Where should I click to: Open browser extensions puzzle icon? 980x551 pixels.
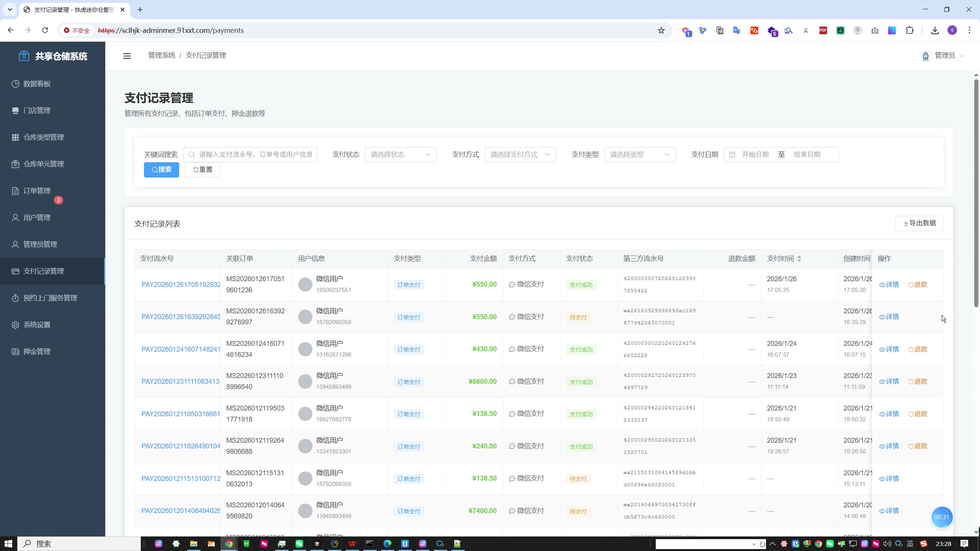pos(910,31)
